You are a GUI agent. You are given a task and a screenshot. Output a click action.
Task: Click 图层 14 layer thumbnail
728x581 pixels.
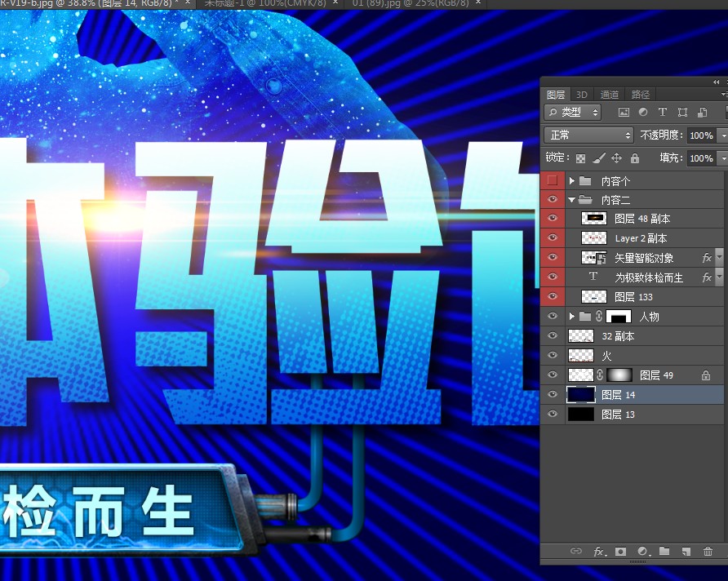click(581, 394)
